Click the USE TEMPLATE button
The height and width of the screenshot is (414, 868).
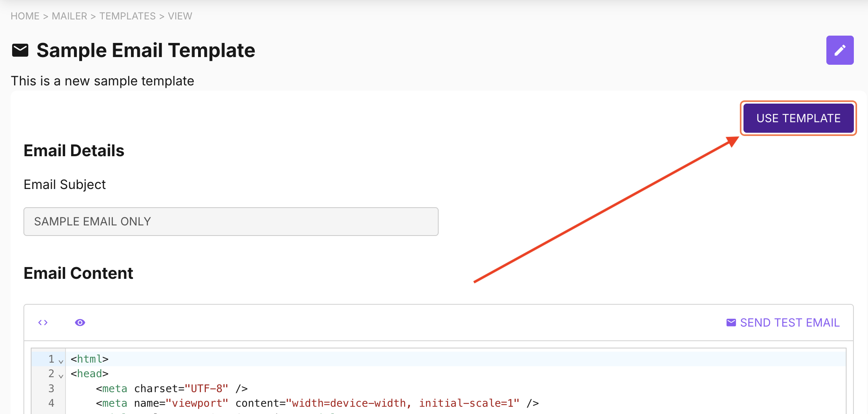798,118
